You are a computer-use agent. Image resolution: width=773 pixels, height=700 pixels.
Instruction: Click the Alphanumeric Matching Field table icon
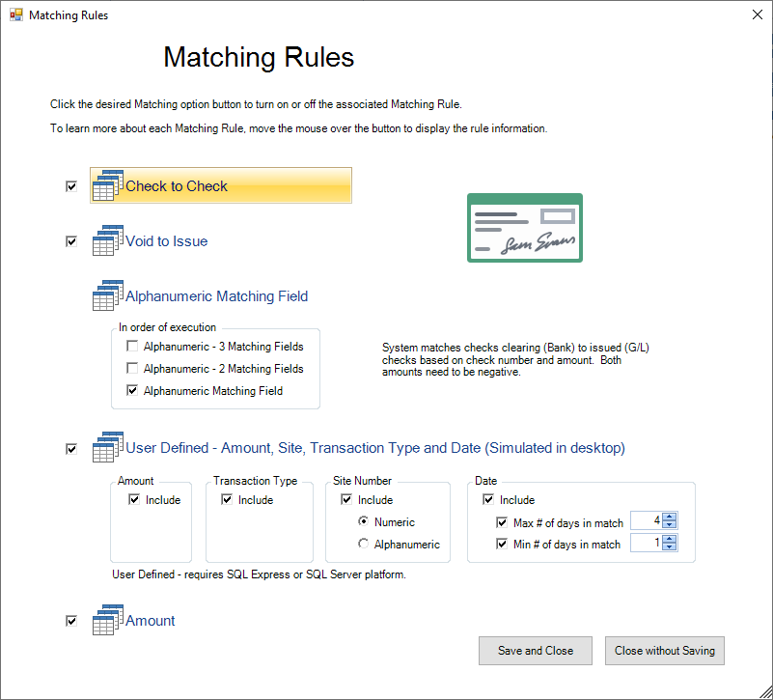(x=108, y=295)
